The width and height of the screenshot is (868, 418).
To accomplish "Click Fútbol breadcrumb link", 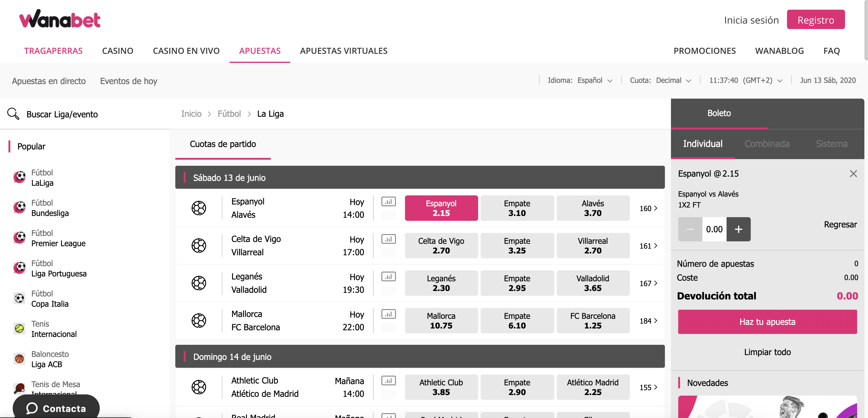I will point(229,114).
